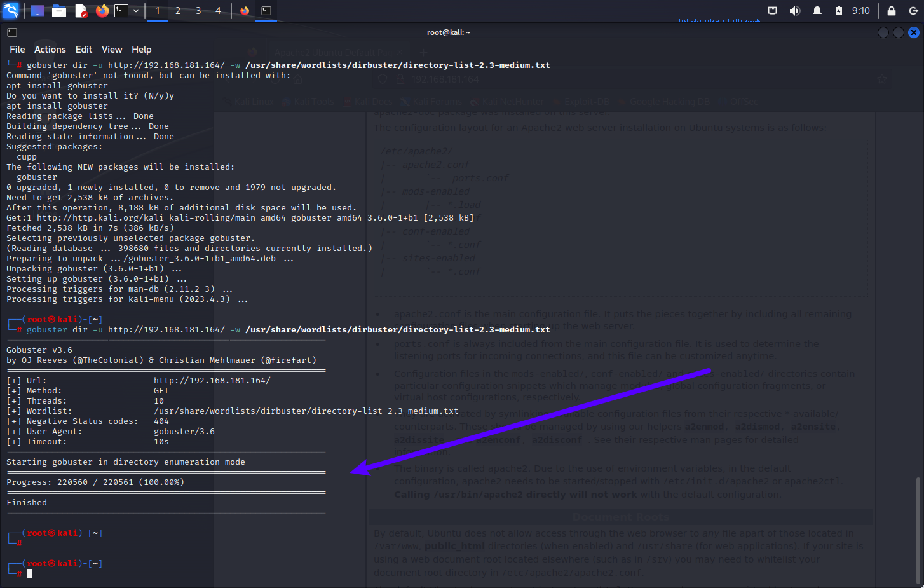924x588 pixels.
Task: Switch to workspace 1
Action: point(158,11)
